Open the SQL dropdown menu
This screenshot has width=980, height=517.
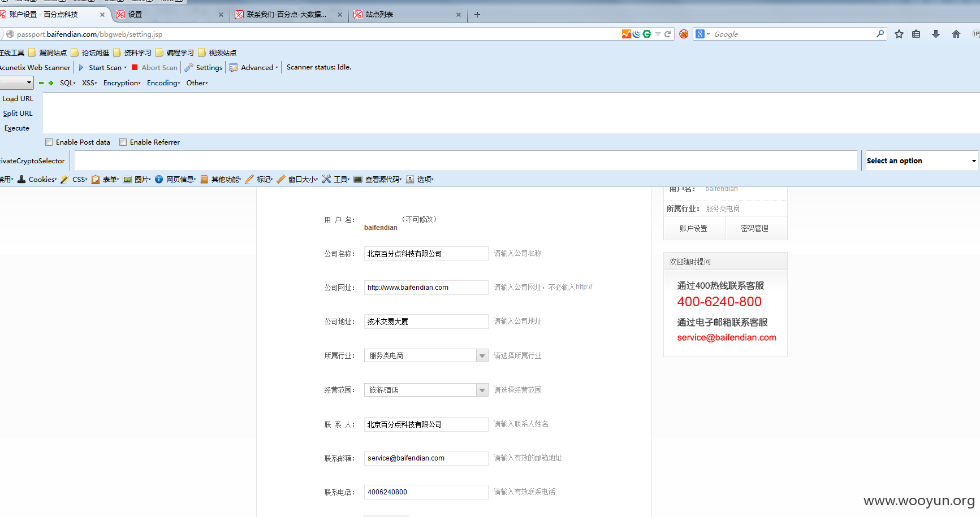pos(68,83)
